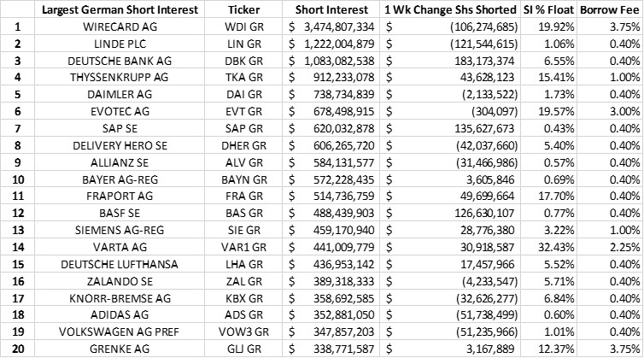Viewport: 644px width, 358px height.
Task: Select the DEUTSCHE LUFTHANSA company cell
Action: pyautogui.click(x=123, y=261)
